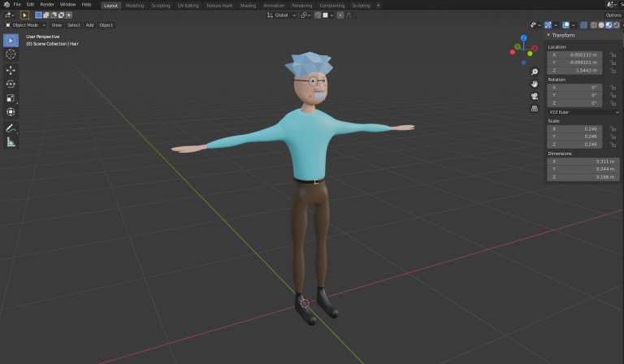Open the viewport View menu
The image size is (624, 364).
(x=57, y=25)
